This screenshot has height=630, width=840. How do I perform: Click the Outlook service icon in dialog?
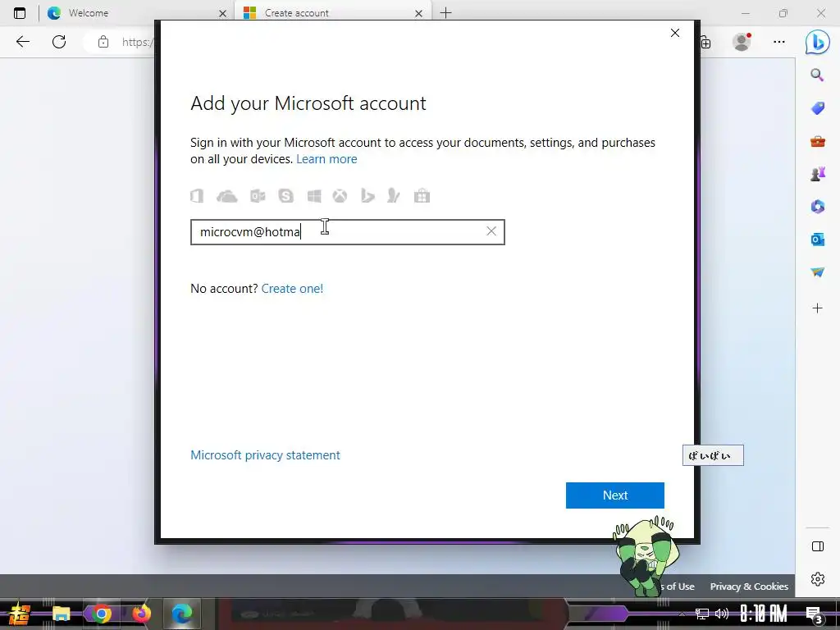point(258,196)
